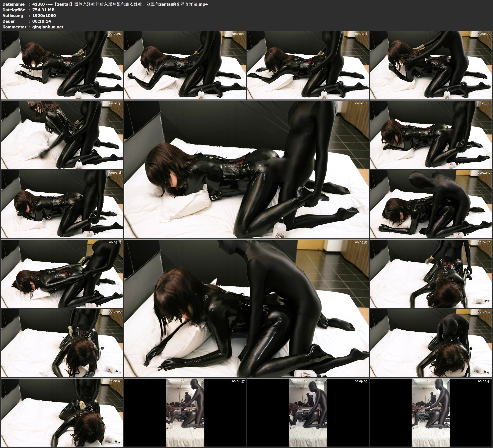
Task: Click the resolution value 1920x1080
Action: pos(44,15)
